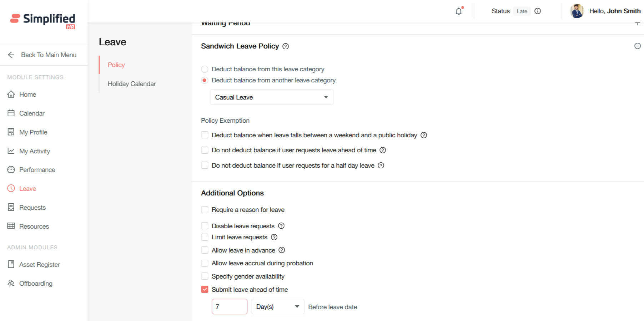Switch to Holiday Calendar tab
Image resolution: width=644 pixels, height=321 pixels.
(x=132, y=84)
